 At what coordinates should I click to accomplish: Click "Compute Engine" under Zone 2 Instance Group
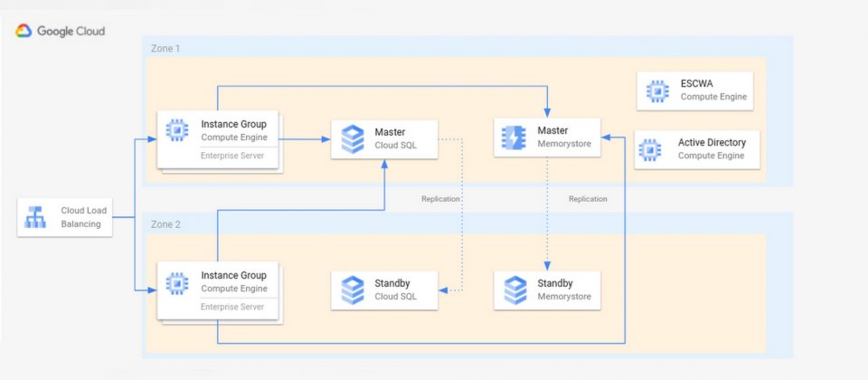[234, 289]
